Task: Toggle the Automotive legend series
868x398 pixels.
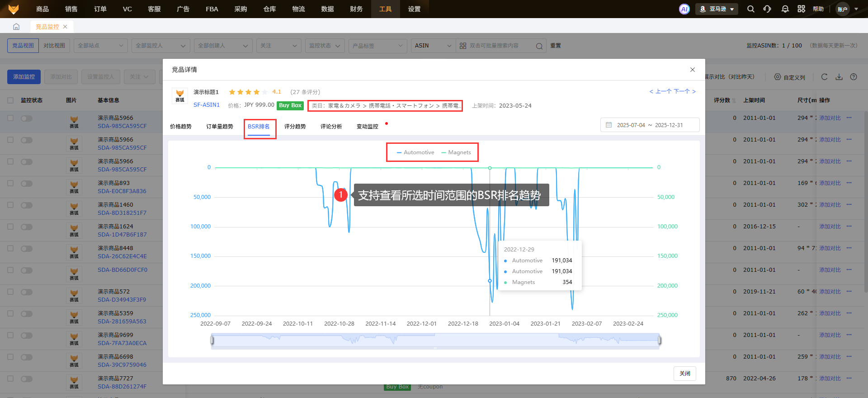Action: click(415, 152)
